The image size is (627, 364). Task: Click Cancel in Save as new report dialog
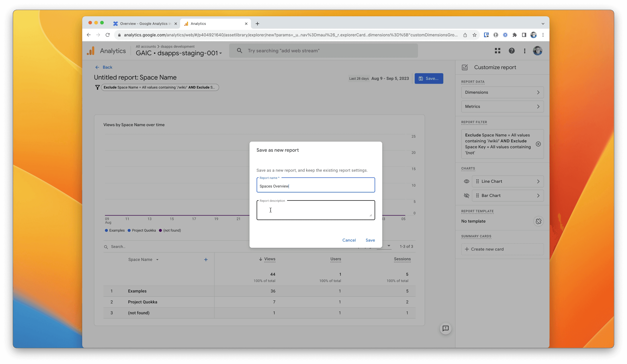click(349, 240)
